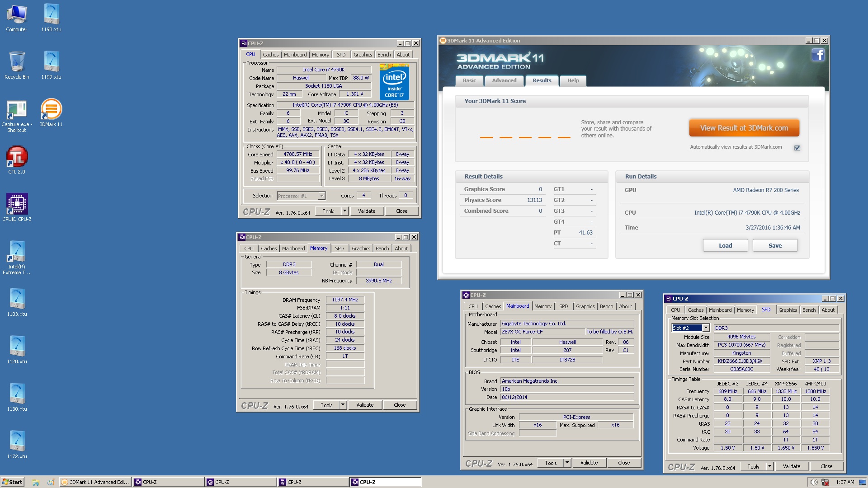Click the DRAM Frequency value 1097.4 MHz
This screenshot has height=488, width=868.
click(x=345, y=300)
